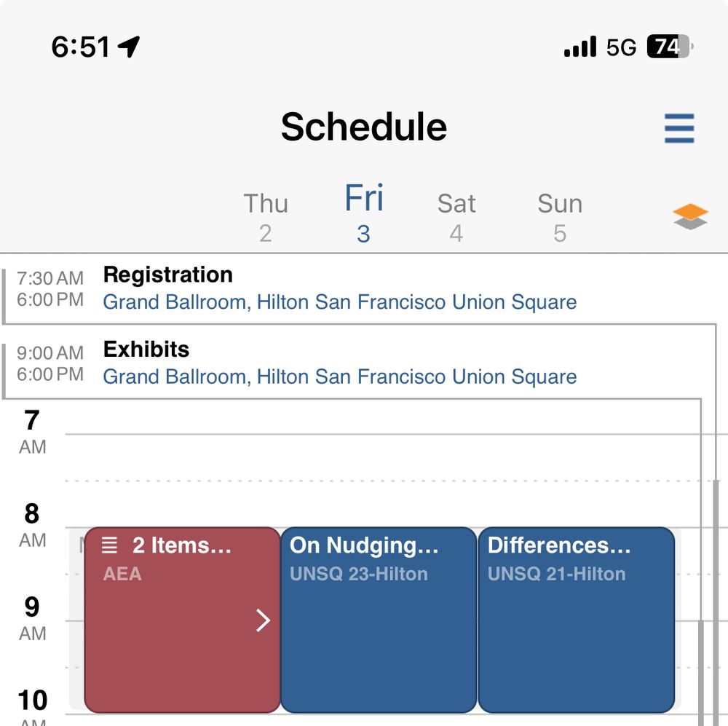The height and width of the screenshot is (726, 728).
Task: Open the Registration event details
Action: (167, 275)
